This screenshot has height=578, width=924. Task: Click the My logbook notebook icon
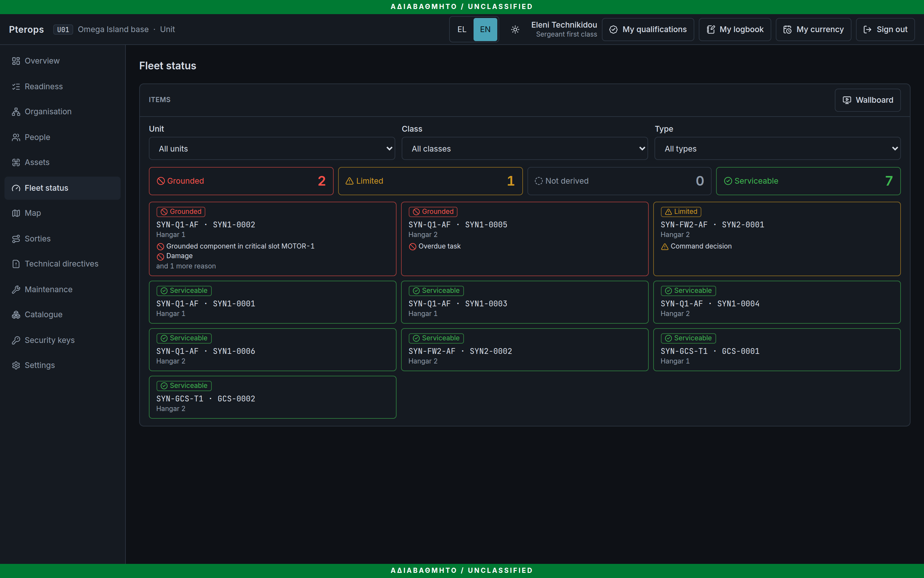(711, 30)
